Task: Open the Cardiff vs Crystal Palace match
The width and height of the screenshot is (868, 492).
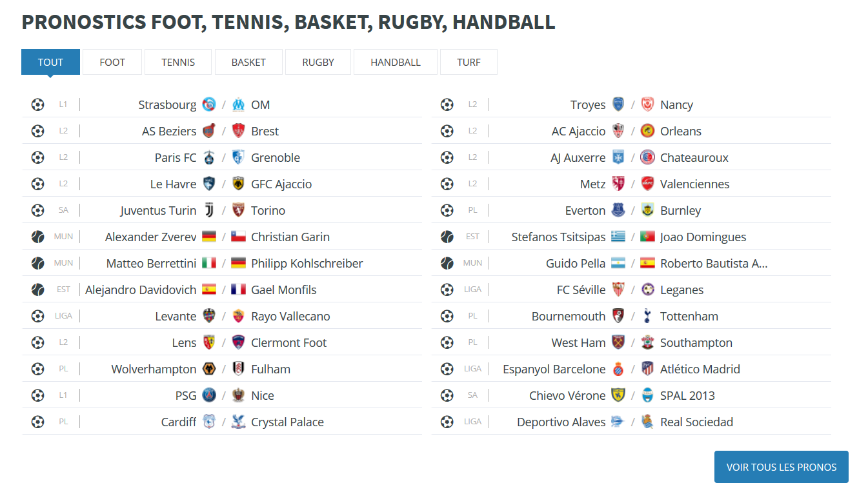Action: click(222, 422)
